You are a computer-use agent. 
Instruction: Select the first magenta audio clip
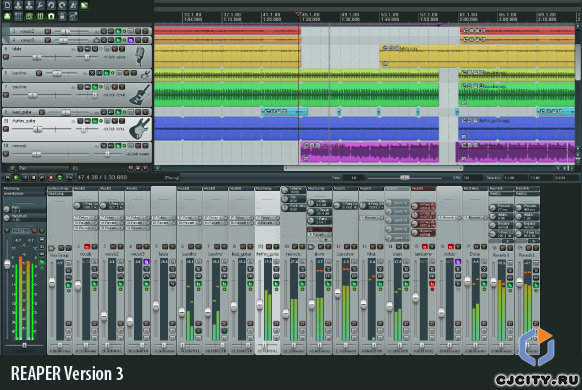click(x=369, y=152)
